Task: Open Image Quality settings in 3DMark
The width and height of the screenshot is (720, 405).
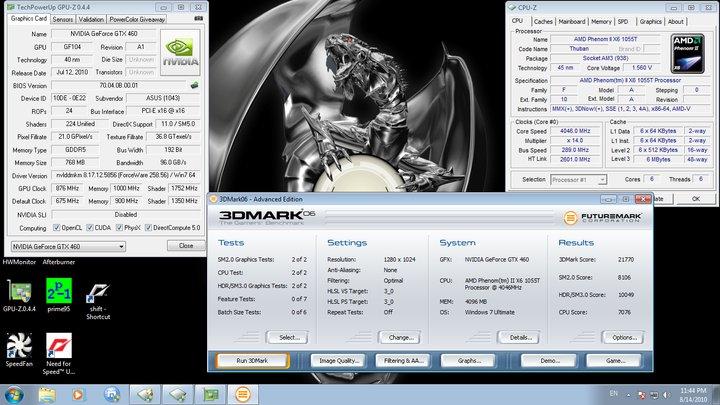Action: [338, 360]
